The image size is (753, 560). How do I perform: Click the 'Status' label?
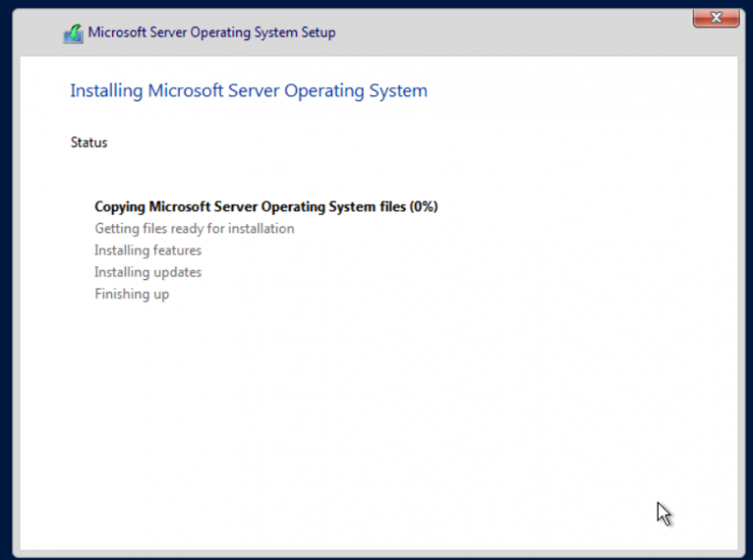pyautogui.click(x=89, y=143)
